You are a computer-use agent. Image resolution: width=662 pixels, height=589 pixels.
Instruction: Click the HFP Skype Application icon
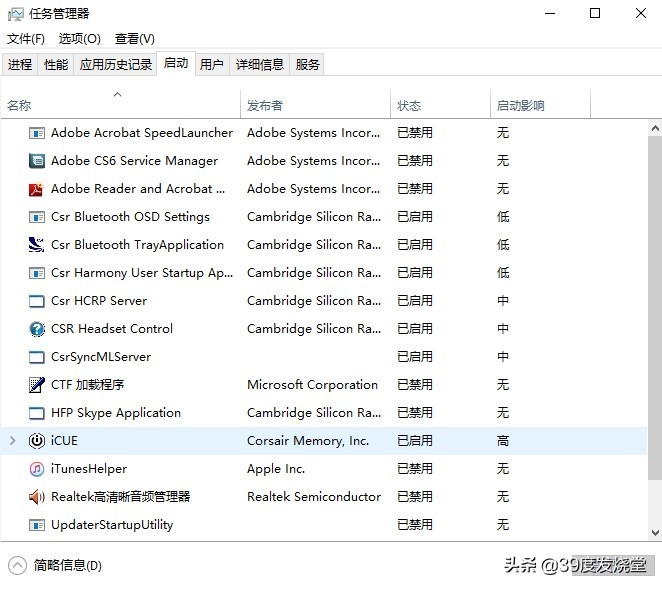pyautogui.click(x=37, y=413)
